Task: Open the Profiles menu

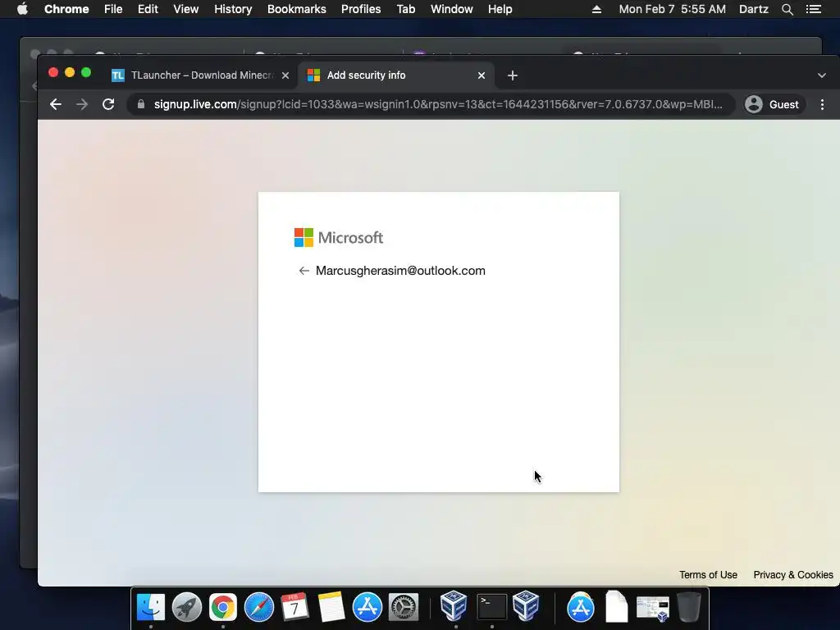Action: pyautogui.click(x=361, y=9)
